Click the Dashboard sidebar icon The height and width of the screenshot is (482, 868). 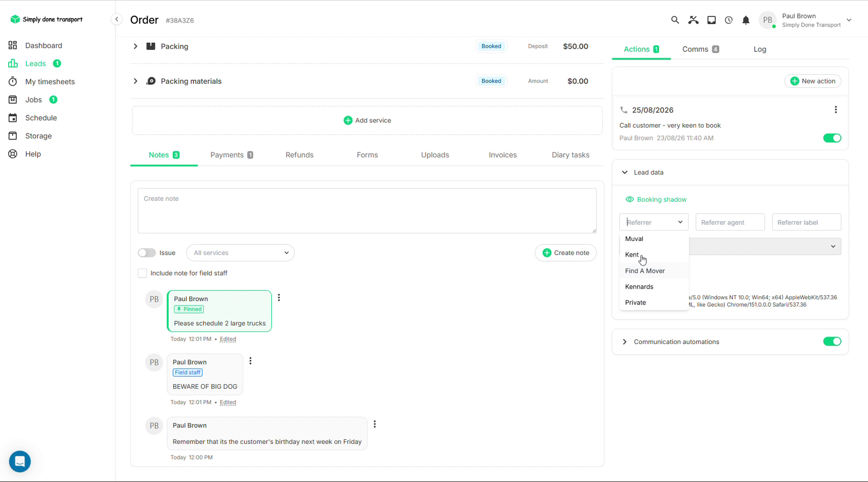click(x=13, y=45)
